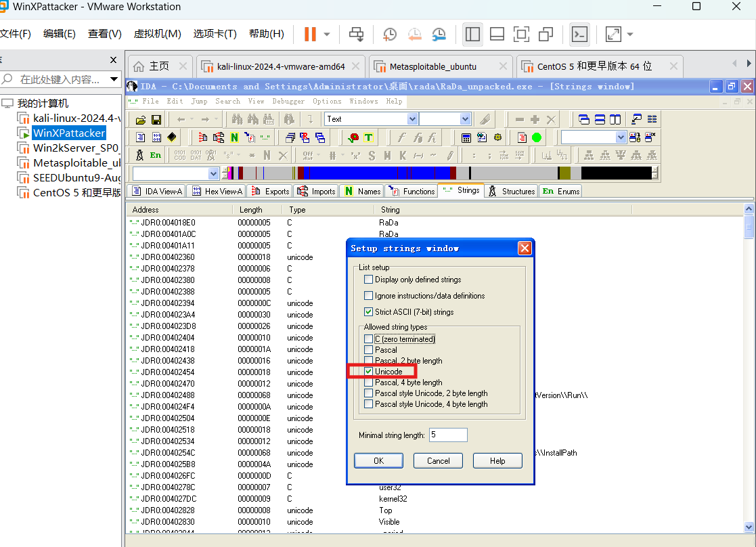Switch to the kali-linux-2024.4-vmware-amd64 tab
Viewport: 756px width, 547px height.
[281, 66]
